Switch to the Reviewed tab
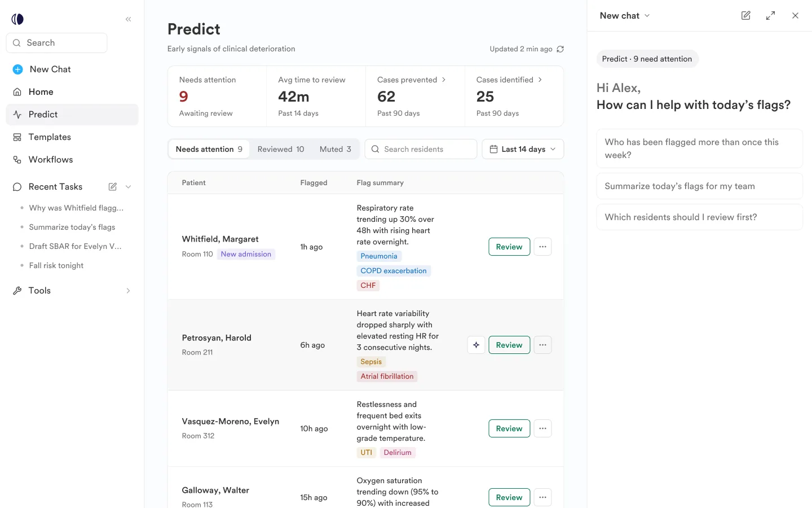This screenshot has width=812, height=508. click(x=281, y=150)
